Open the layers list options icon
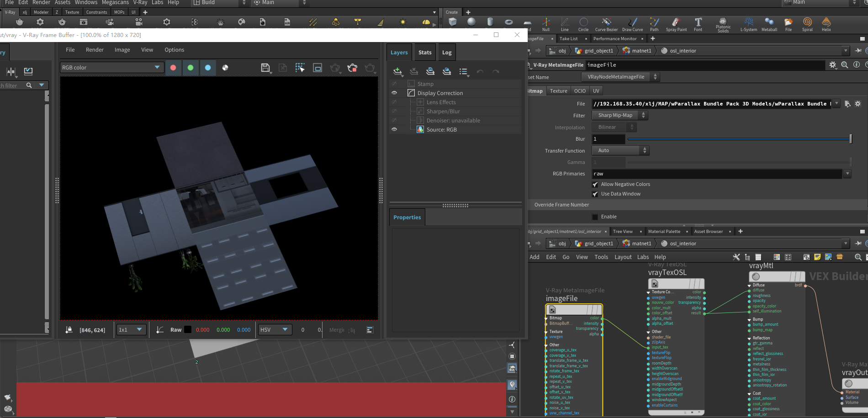The width and height of the screenshot is (868, 418). pyautogui.click(x=464, y=71)
